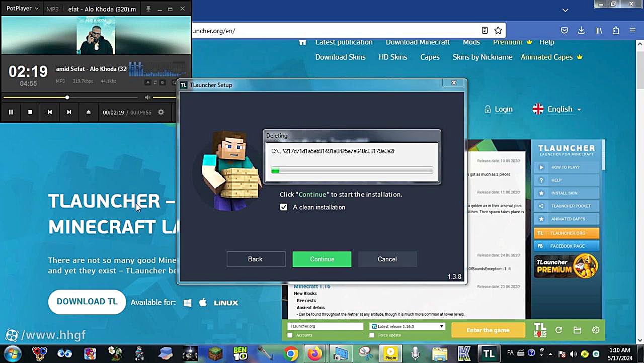Open the Firefox list all tabs chevron
The height and width of the screenshot is (363, 644).
pos(566,10)
